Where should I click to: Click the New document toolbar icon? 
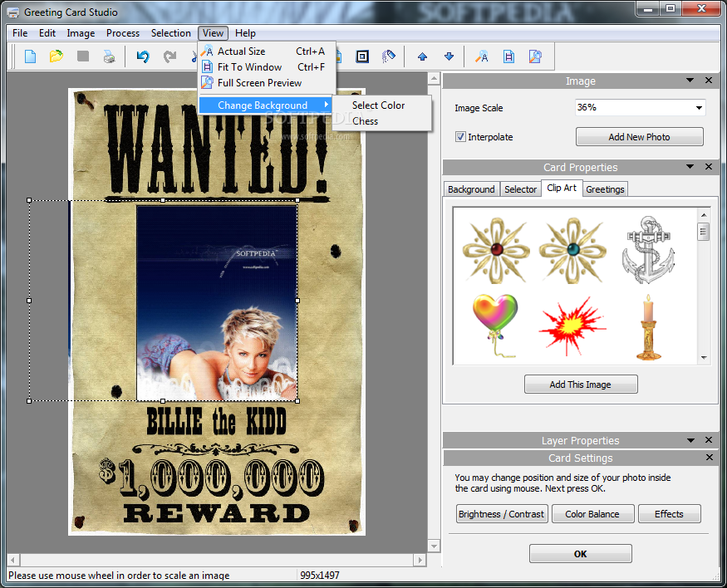(x=30, y=56)
